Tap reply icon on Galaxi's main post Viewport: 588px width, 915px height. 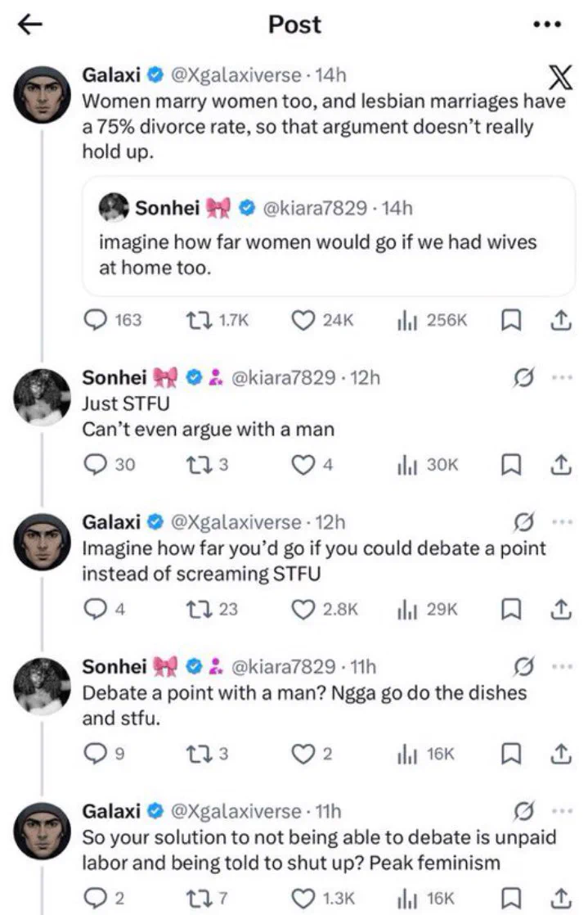coord(95,320)
